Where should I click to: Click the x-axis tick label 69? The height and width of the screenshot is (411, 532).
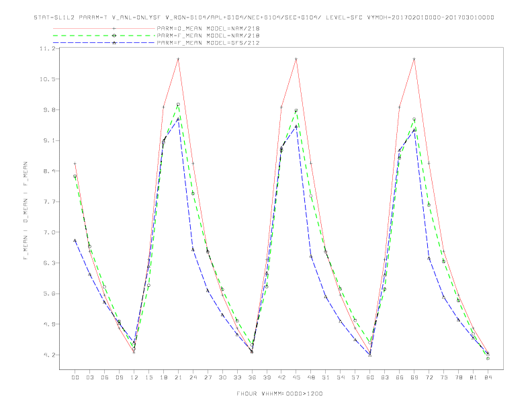point(414,377)
